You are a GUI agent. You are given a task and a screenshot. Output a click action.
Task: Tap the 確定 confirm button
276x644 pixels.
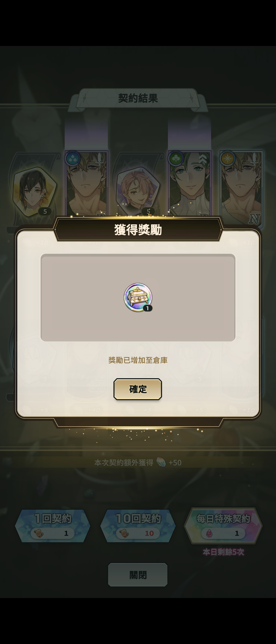point(138,389)
